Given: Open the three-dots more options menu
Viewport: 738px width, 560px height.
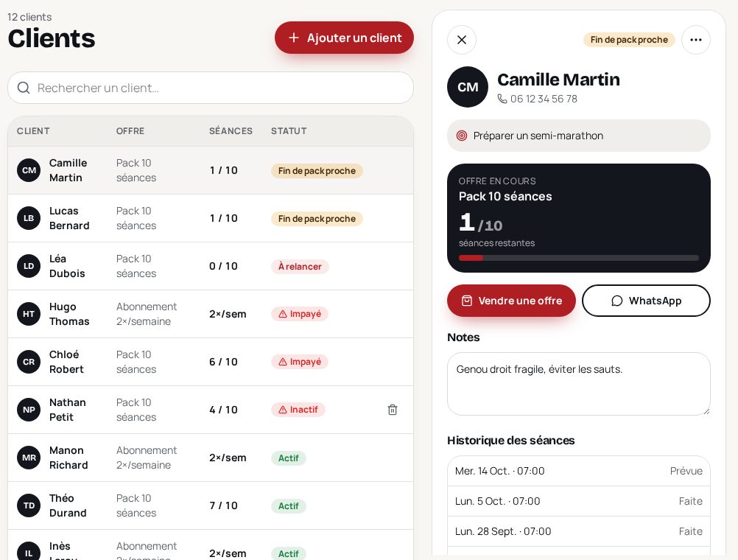Looking at the screenshot, I should tap(695, 40).
